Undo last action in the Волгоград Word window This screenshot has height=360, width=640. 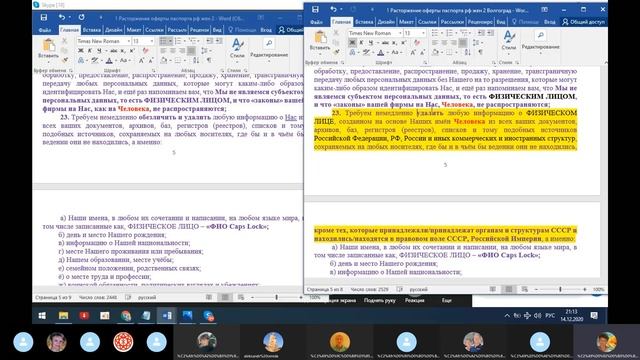[x=333, y=9]
